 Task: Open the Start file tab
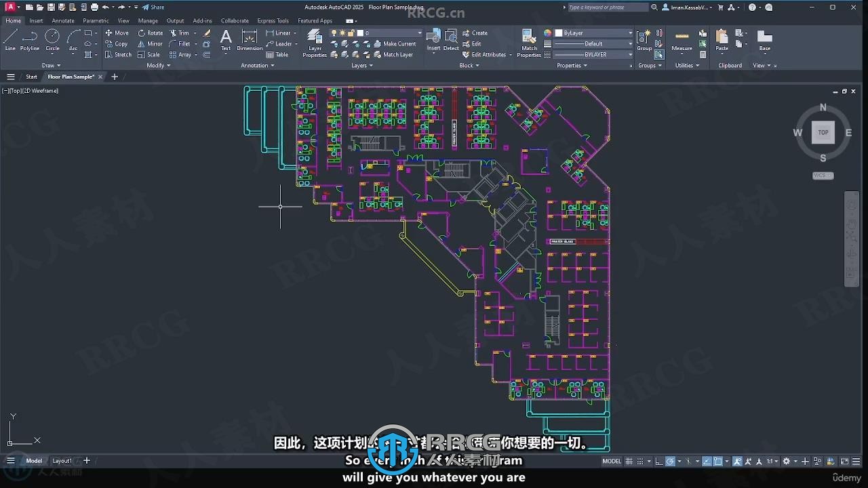pyautogui.click(x=31, y=77)
